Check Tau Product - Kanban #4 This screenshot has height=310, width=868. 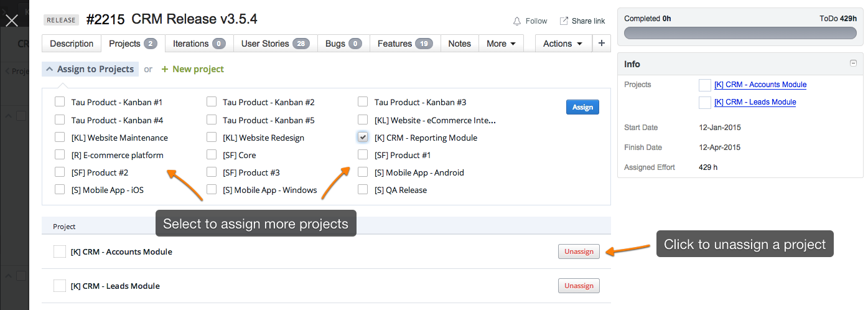(60, 120)
